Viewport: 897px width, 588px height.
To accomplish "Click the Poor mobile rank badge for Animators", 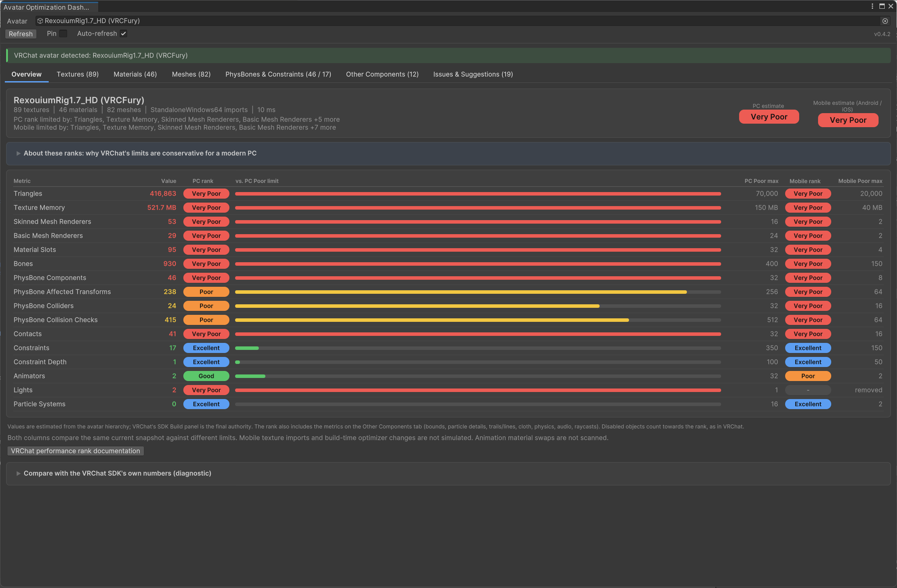I will pos(808,376).
